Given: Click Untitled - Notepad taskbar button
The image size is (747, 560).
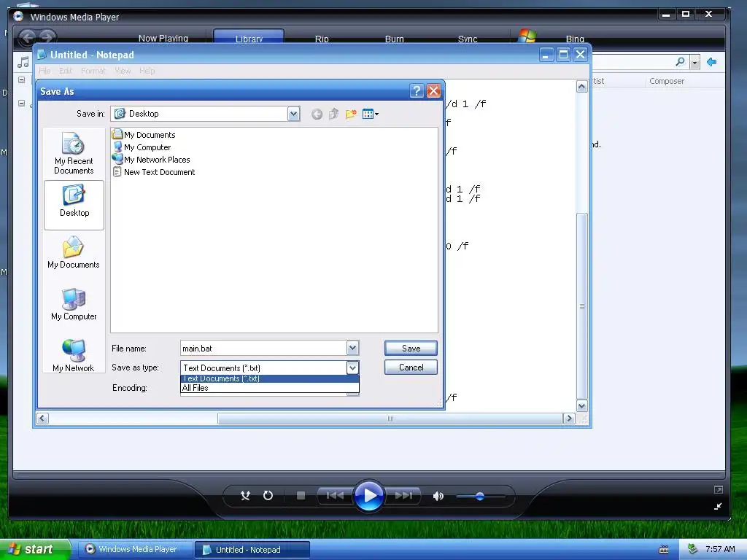Looking at the screenshot, I should tap(252, 550).
